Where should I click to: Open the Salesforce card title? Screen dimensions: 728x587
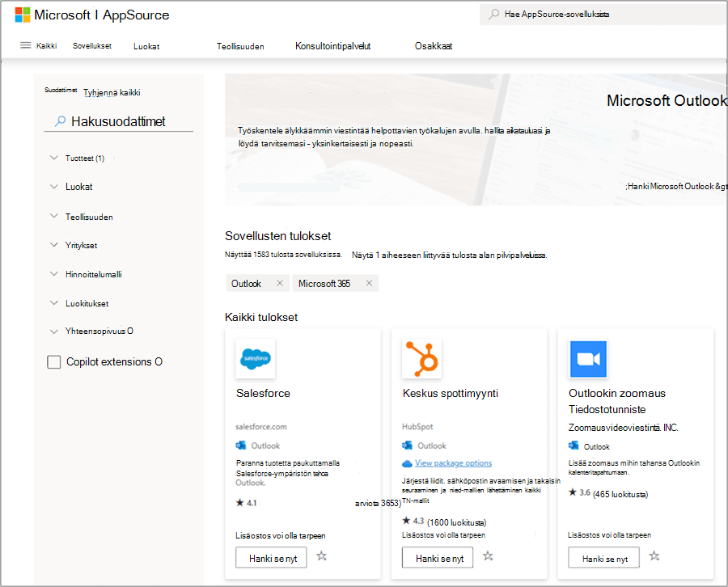tap(263, 393)
